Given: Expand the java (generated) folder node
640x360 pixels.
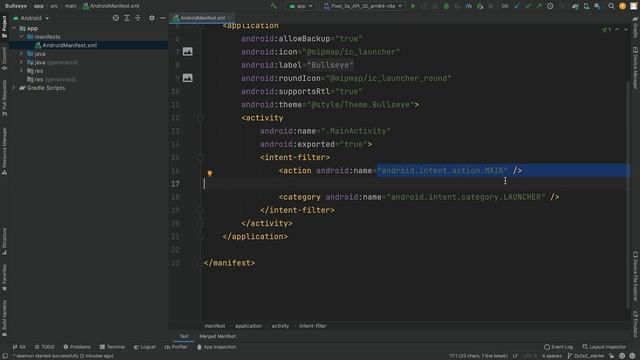Looking at the screenshot, I should click(x=22, y=62).
